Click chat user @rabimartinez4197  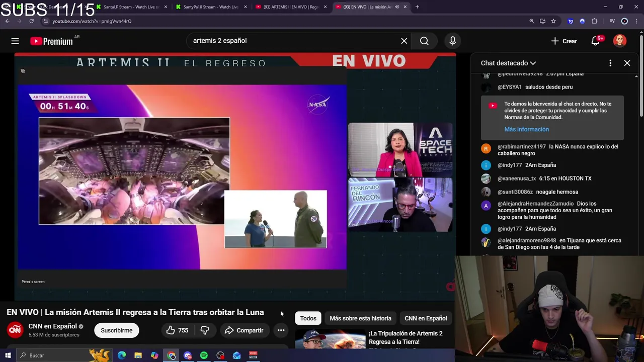tap(521, 147)
